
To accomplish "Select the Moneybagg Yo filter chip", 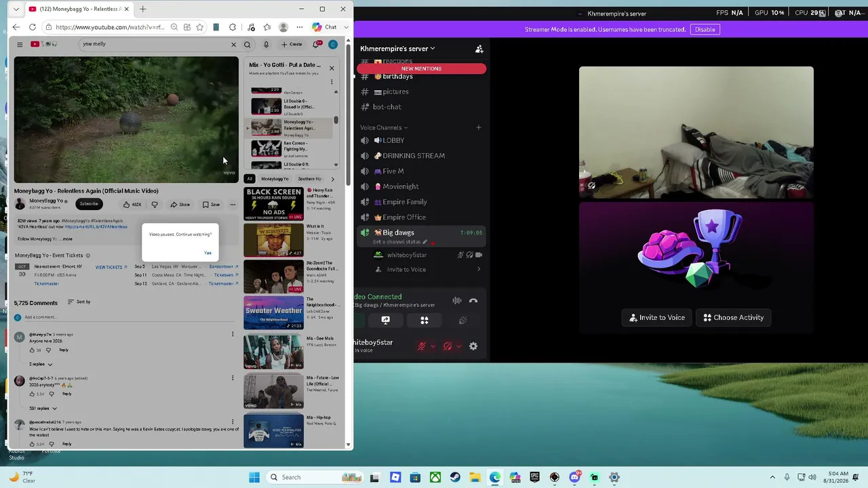I will point(275,179).
